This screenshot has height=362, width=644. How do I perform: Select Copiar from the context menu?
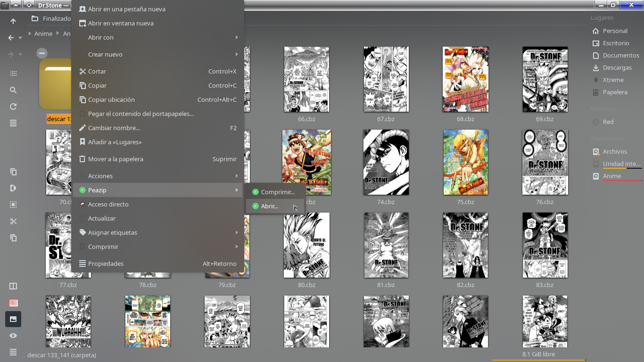(158, 85)
